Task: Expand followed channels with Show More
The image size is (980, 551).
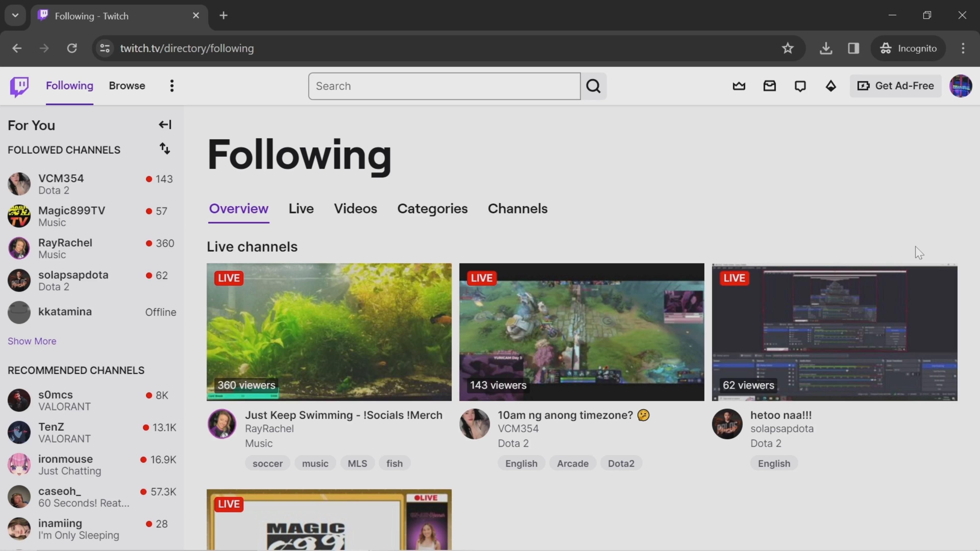Action: pos(32,341)
